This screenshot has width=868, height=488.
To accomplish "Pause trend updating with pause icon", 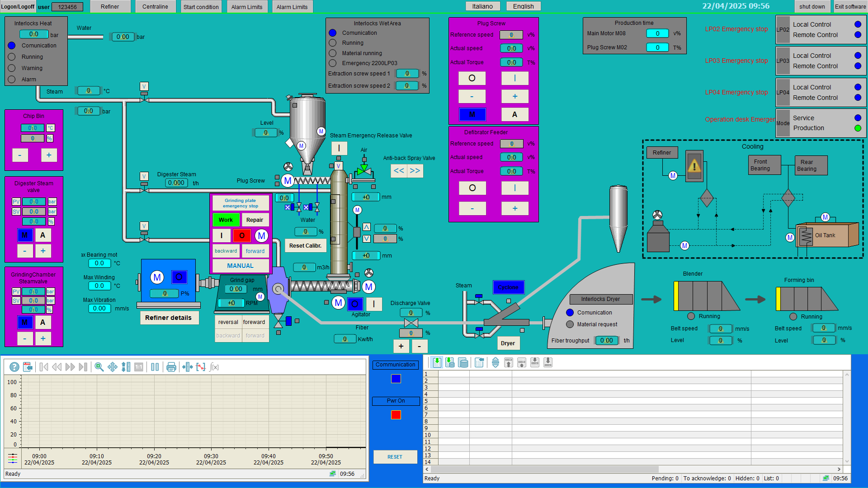I will (155, 367).
